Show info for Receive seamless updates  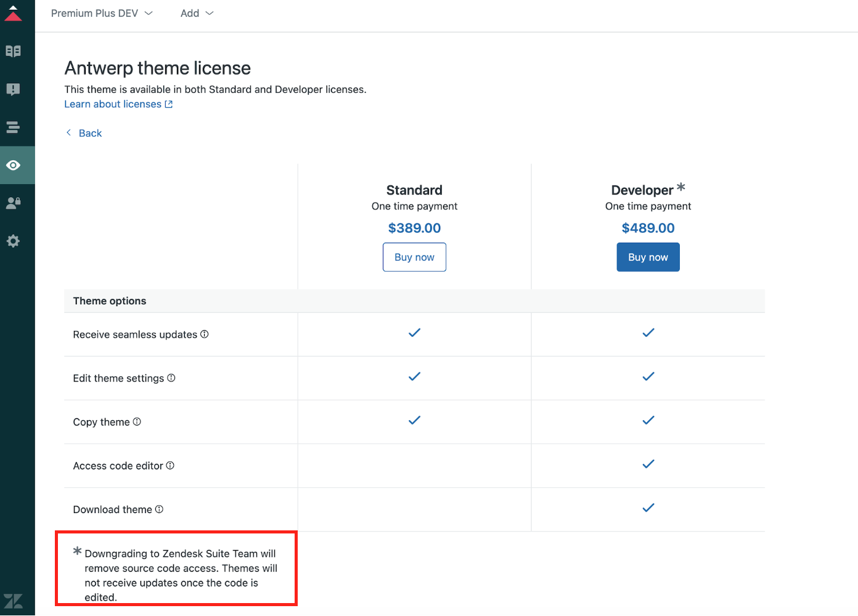tap(205, 334)
